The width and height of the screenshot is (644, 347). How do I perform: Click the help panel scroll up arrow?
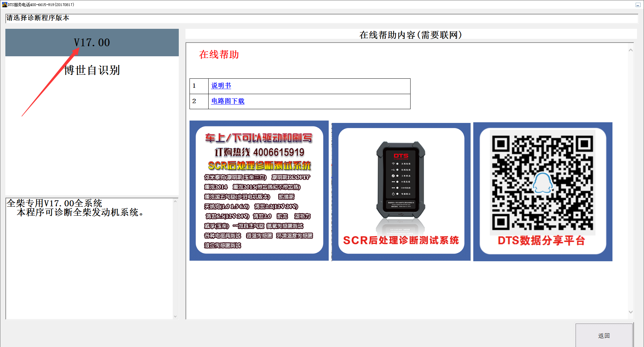point(631,50)
